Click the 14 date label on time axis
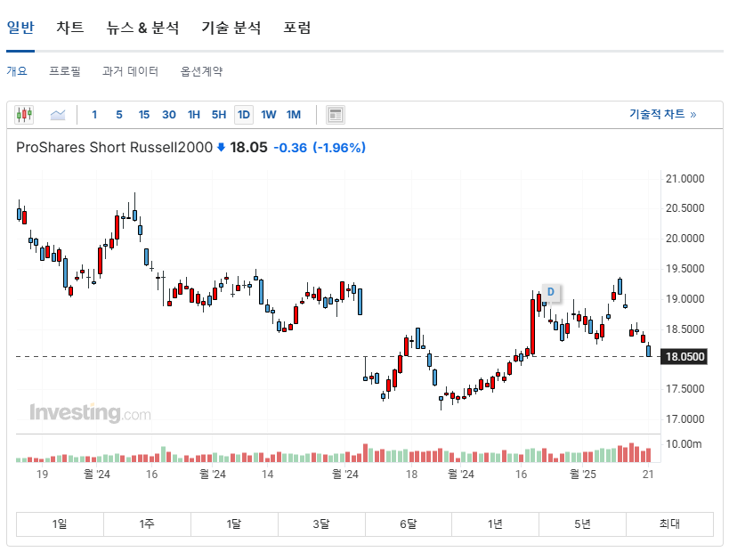 [267, 474]
